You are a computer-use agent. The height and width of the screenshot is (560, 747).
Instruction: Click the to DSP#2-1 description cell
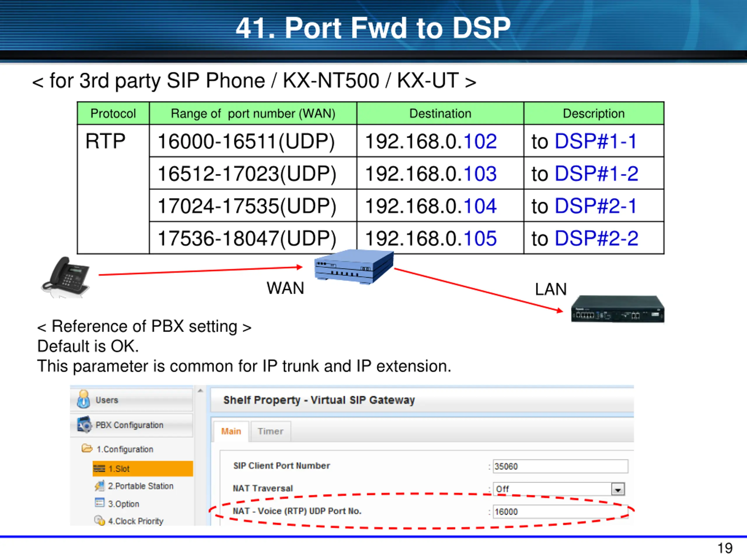pyautogui.click(x=594, y=206)
